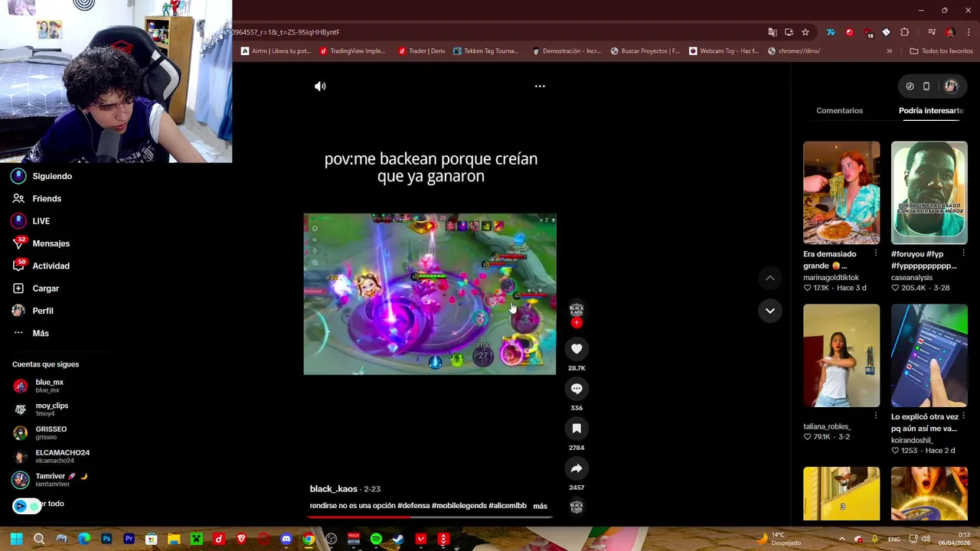The height and width of the screenshot is (551, 980).
Task: Open comments via speech bubble icon
Action: (x=577, y=389)
